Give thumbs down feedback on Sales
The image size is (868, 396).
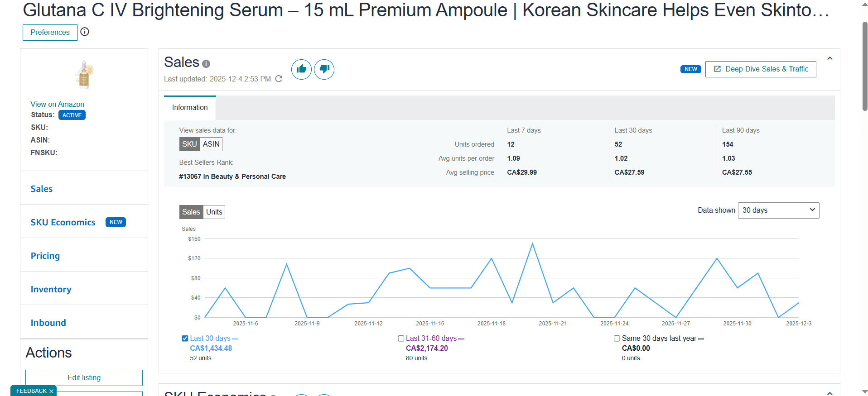(x=324, y=69)
